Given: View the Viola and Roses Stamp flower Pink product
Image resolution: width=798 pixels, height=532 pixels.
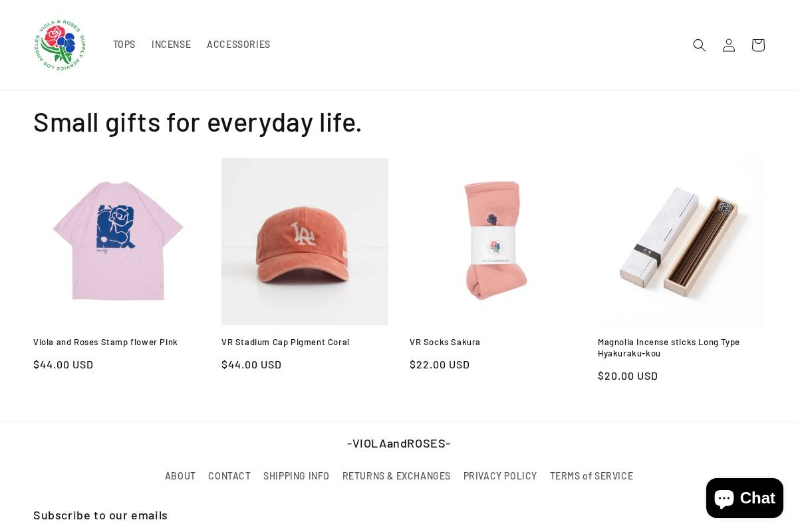Looking at the screenshot, I should point(106,342).
